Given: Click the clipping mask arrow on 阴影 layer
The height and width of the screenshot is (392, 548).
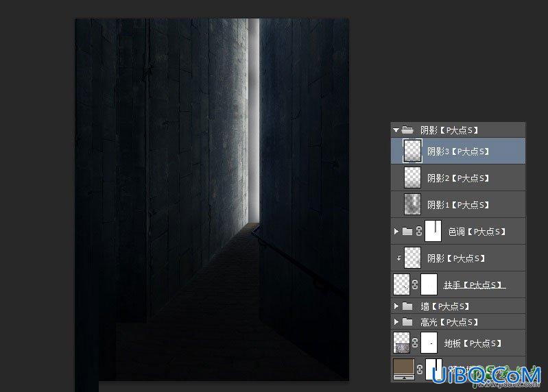Looking at the screenshot, I should click(x=398, y=258).
